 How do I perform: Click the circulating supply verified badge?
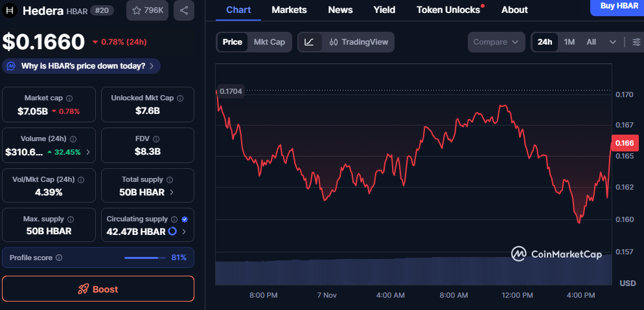(185, 219)
